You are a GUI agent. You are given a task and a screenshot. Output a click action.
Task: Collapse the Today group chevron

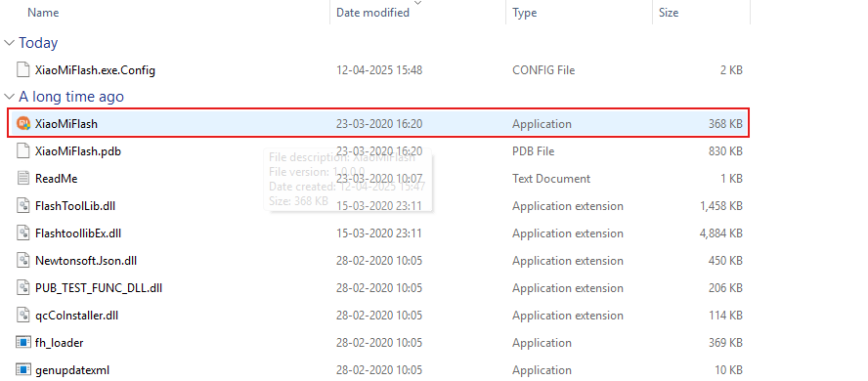pos(10,43)
